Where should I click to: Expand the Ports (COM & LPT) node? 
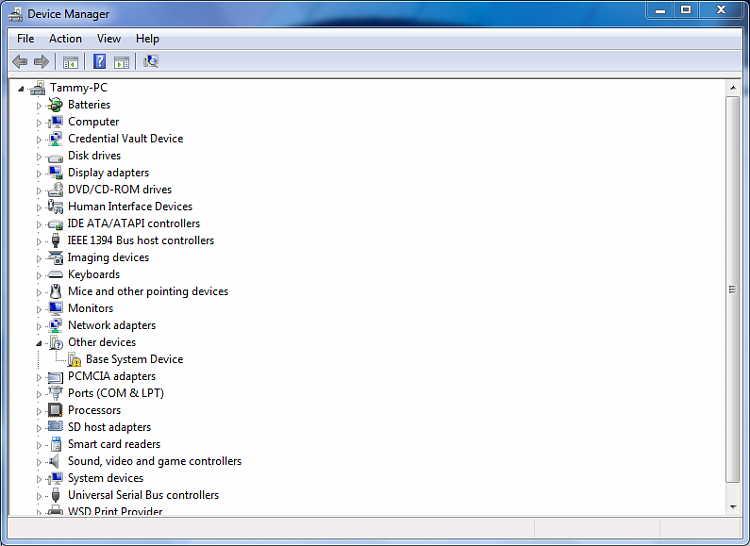(39, 394)
